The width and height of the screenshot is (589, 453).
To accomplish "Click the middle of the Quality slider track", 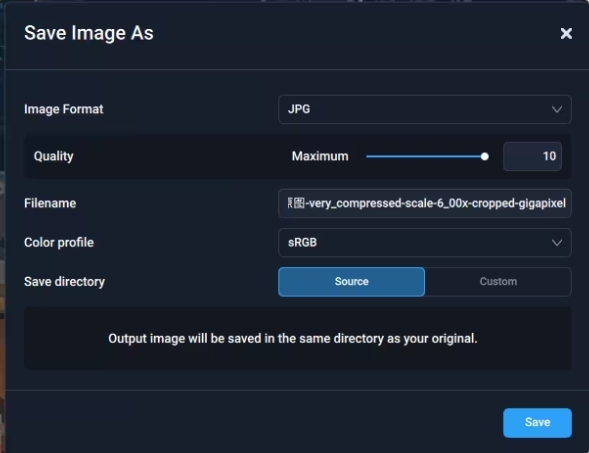I will point(426,157).
